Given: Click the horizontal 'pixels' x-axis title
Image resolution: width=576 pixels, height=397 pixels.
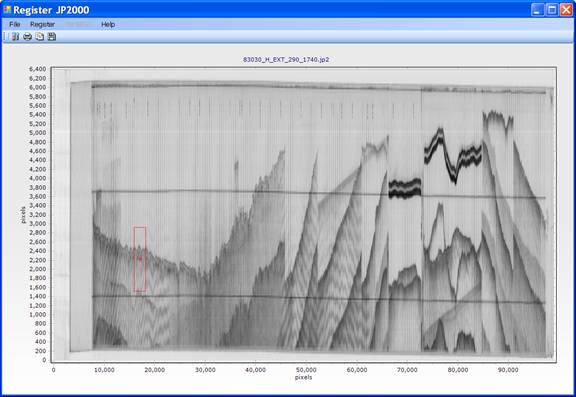Looking at the screenshot, I should pos(303,377).
